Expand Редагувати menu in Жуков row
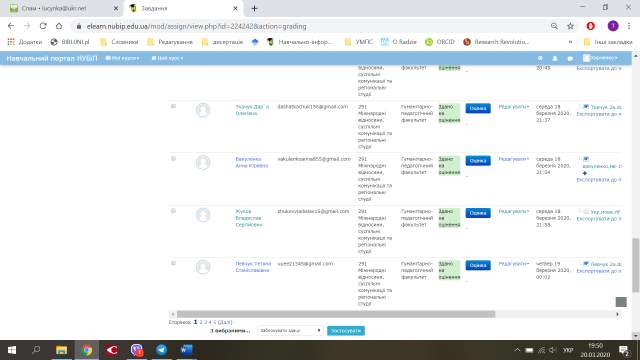This screenshot has width=640, height=360. coord(513,211)
